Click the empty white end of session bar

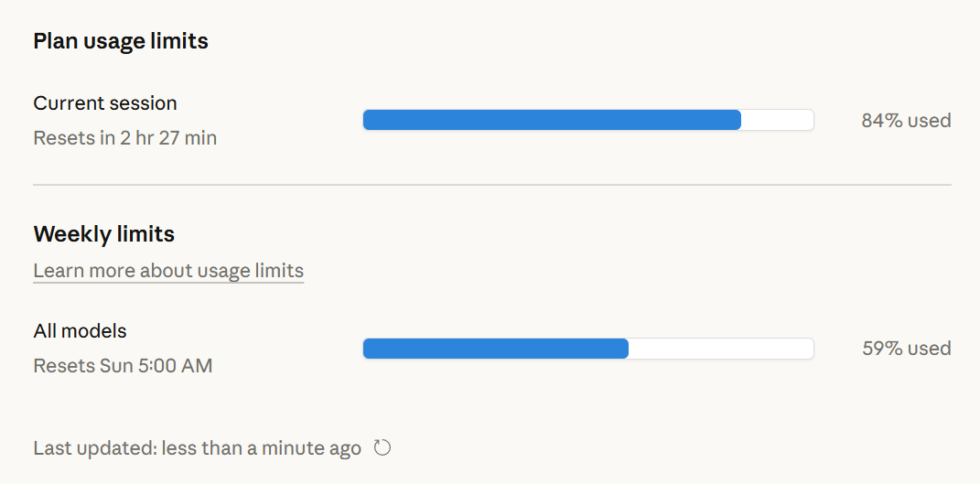pos(778,120)
